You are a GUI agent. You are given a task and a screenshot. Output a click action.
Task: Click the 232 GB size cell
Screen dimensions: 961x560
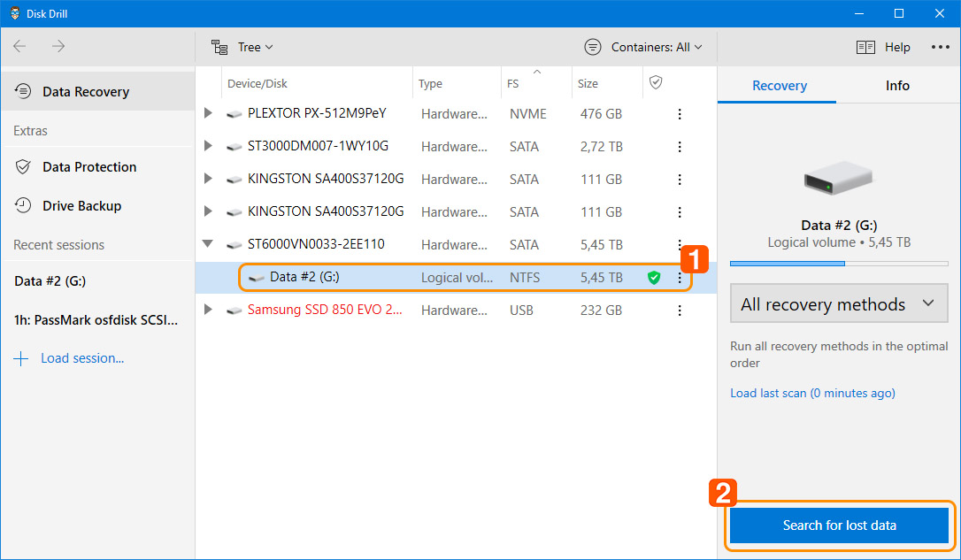pyautogui.click(x=601, y=311)
